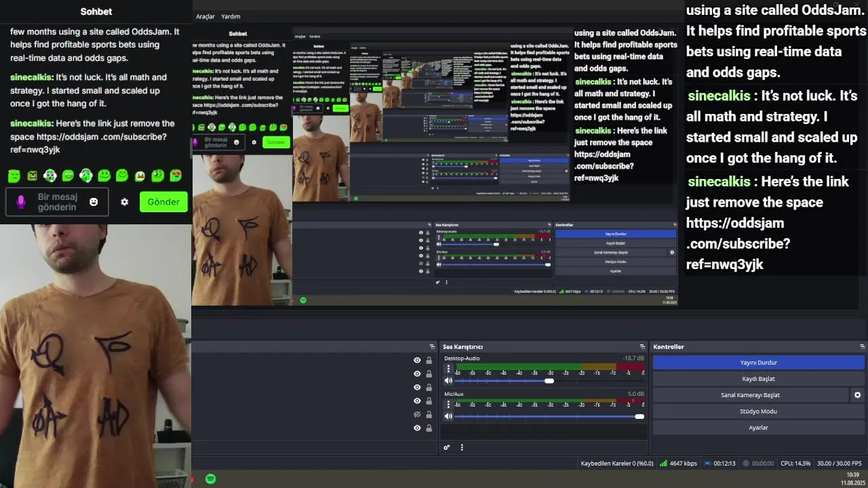Click the angry square-faced green emote

[32, 176]
